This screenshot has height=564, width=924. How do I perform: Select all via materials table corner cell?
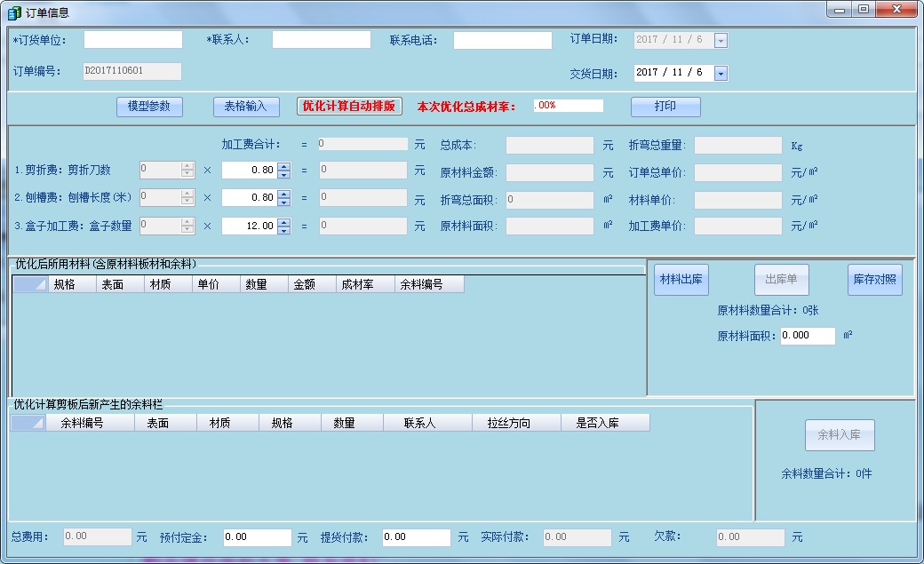pyautogui.click(x=30, y=284)
